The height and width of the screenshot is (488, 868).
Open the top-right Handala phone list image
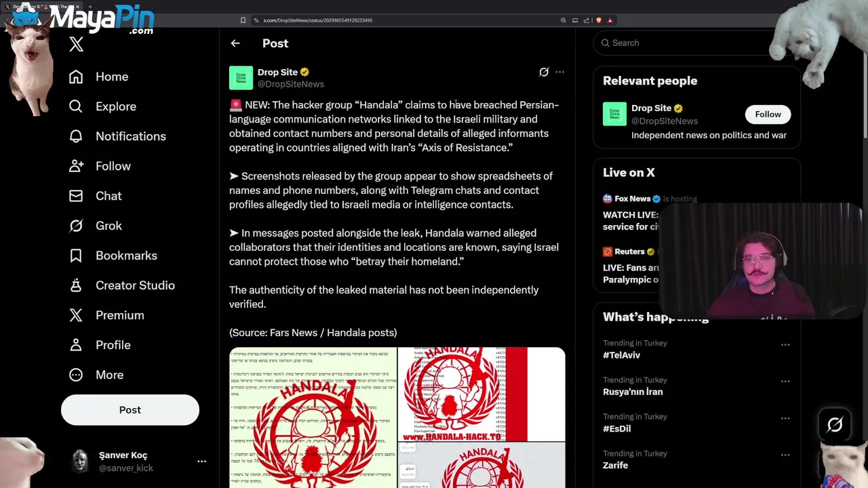point(481,394)
